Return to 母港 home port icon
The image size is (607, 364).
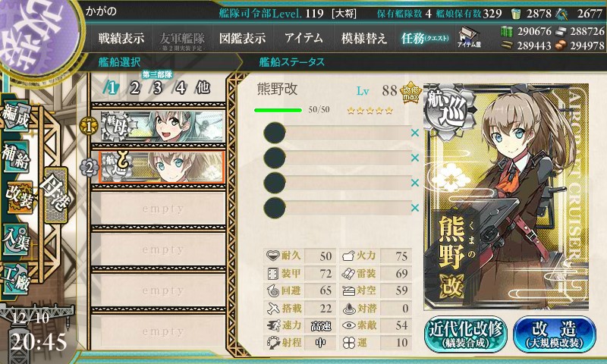coord(56,196)
